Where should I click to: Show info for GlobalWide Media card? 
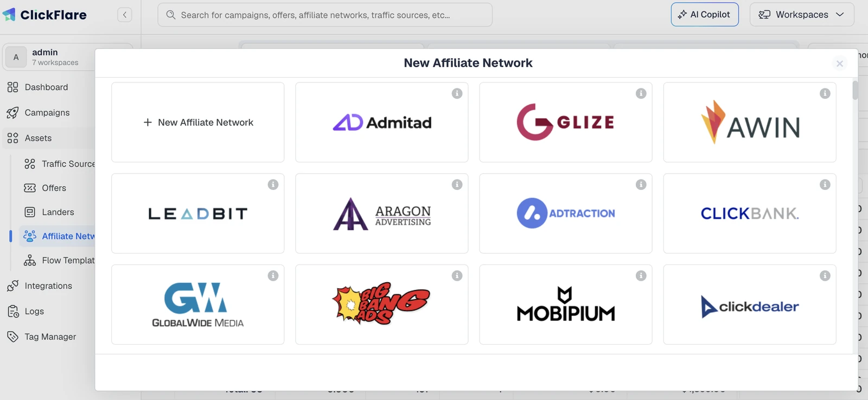click(273, 276)
